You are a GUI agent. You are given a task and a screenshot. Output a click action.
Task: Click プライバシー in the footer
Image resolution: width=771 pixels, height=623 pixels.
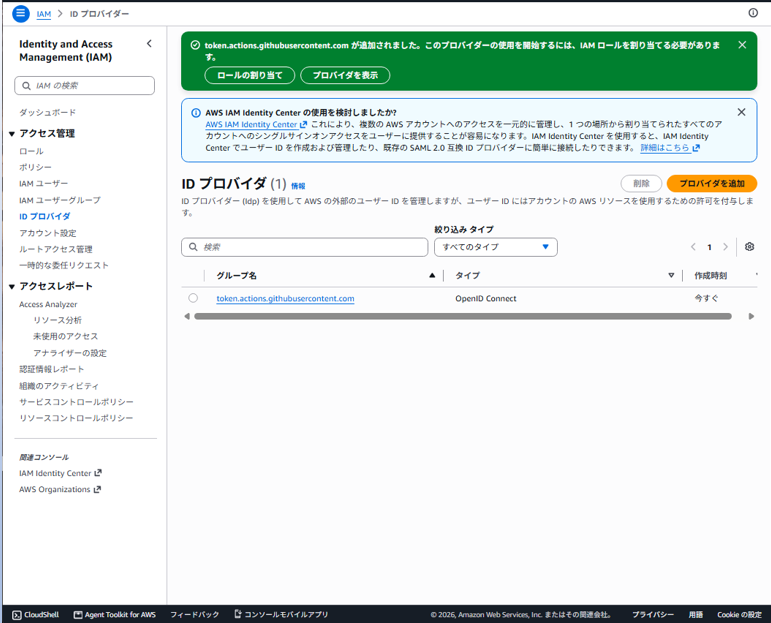[x=653, y=615]
